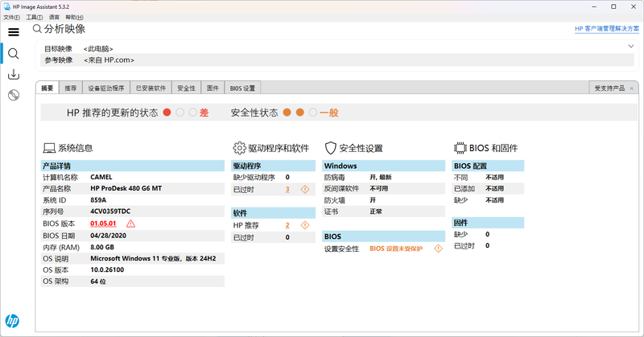Open the Download icon in the left sidebar
This screenshot has height=337, width=644.
click(x=13, y=75)
